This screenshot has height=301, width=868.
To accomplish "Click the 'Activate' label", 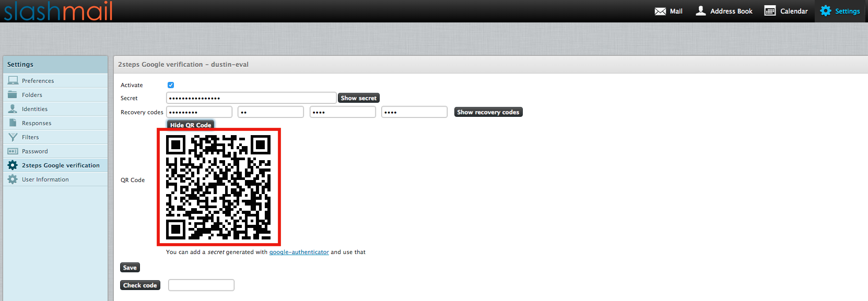I will click(x=132, y=85).
